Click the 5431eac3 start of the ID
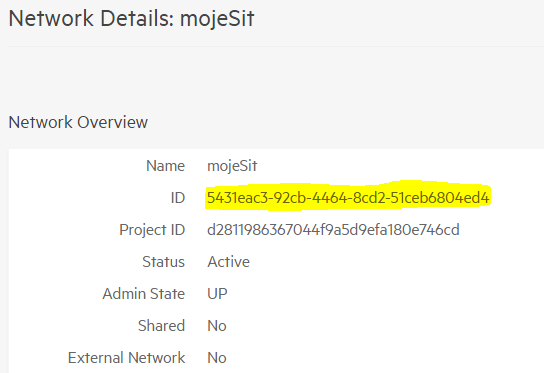Screen dimensions: 544x373 [x=238, y=198]
